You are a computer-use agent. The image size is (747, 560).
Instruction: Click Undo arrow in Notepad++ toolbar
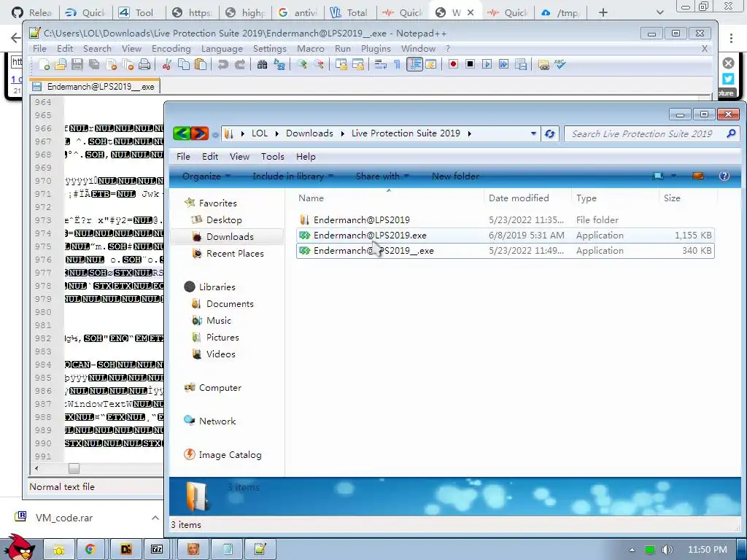pos(223,65)
